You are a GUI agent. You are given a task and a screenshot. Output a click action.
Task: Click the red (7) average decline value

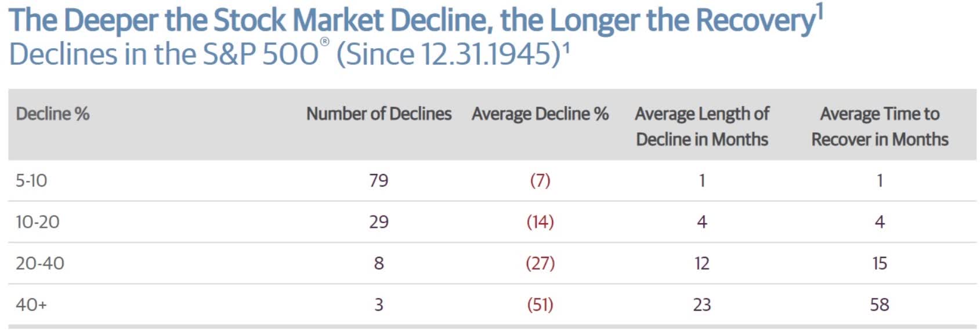click(x=540, y=181)
